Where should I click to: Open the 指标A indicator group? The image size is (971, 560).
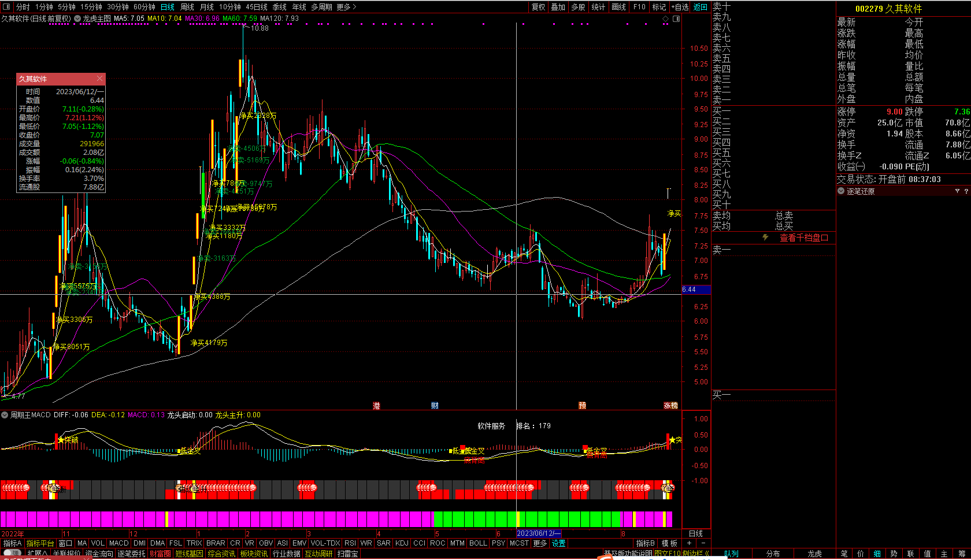coord(12,543)
